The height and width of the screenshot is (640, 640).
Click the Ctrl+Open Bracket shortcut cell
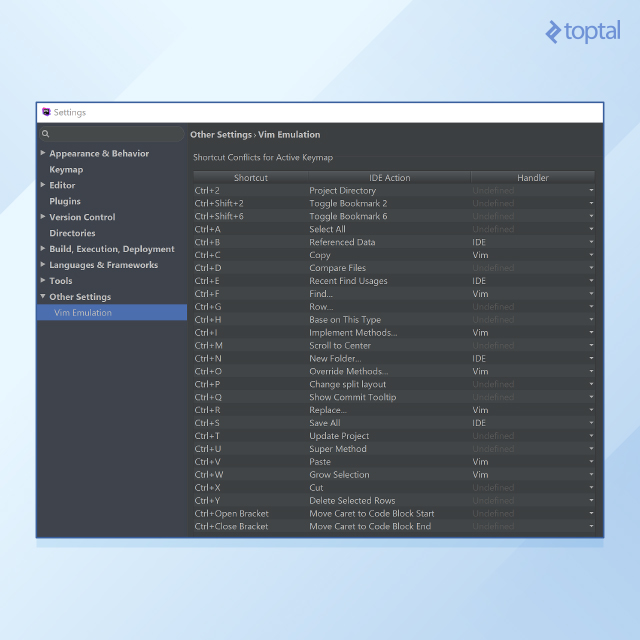click(251, 513)
